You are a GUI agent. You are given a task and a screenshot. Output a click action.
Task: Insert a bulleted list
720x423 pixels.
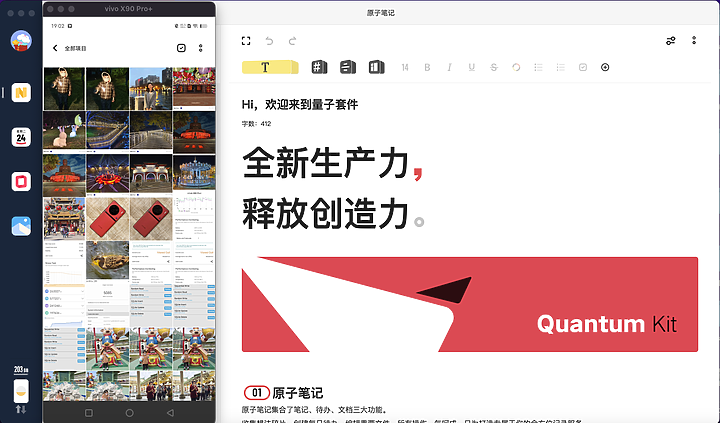[538, 68]
